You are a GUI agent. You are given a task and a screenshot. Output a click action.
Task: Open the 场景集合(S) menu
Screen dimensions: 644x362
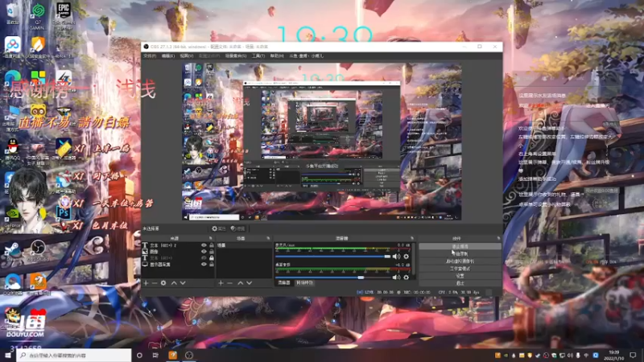236,56
